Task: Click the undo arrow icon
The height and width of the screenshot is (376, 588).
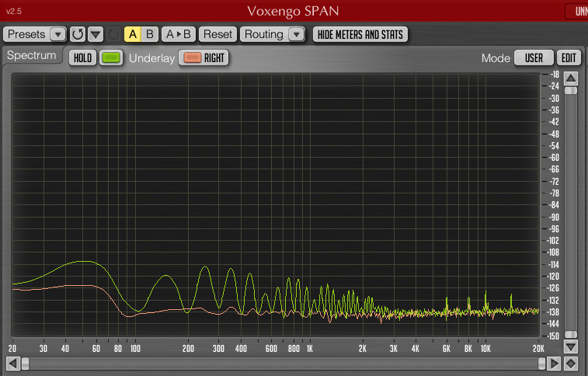Action: pos(77,34)
